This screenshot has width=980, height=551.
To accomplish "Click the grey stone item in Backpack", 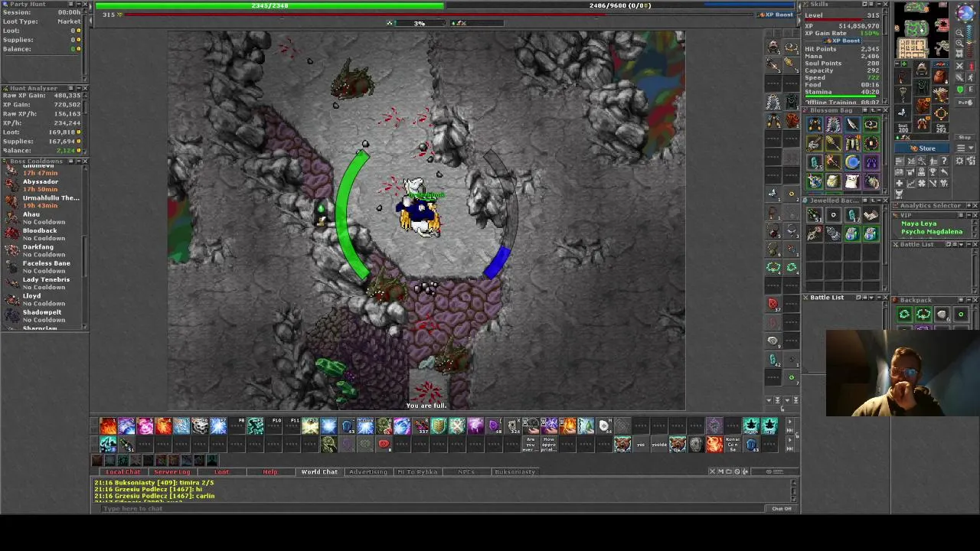I will [942, 315].
